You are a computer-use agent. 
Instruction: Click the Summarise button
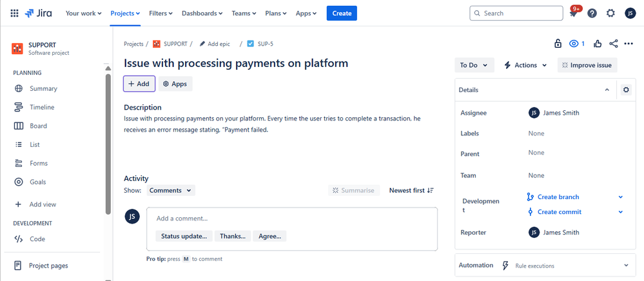pos(354,191)
